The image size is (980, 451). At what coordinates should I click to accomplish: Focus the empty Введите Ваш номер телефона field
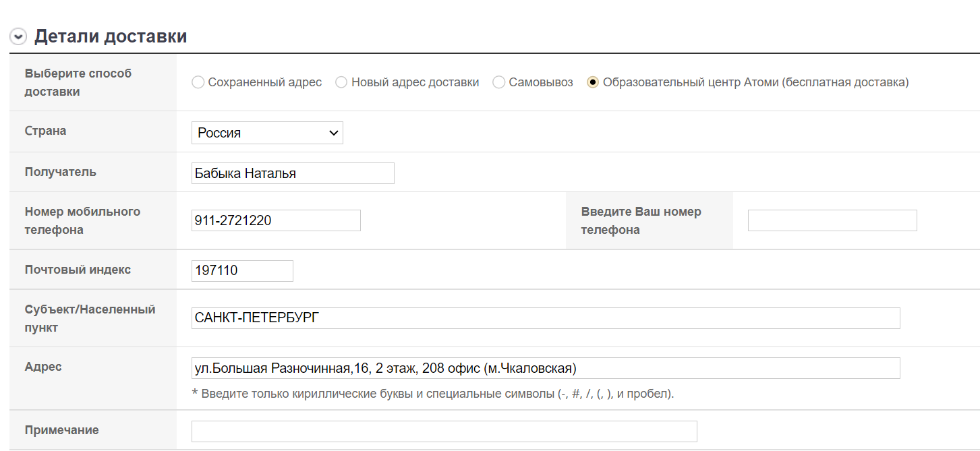832,220
